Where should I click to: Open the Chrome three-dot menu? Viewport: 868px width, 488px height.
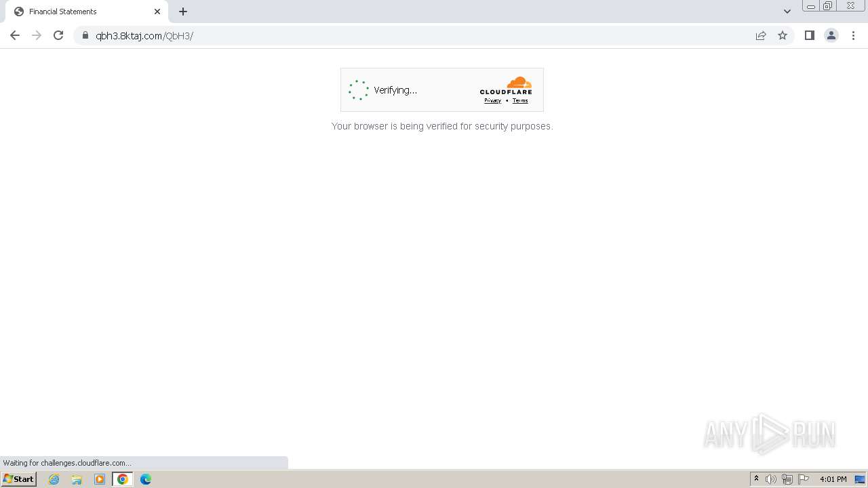(853, 35)
